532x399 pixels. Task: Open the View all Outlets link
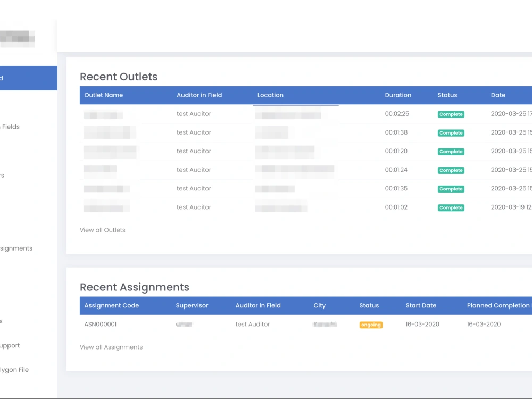(x=103, y=230)
